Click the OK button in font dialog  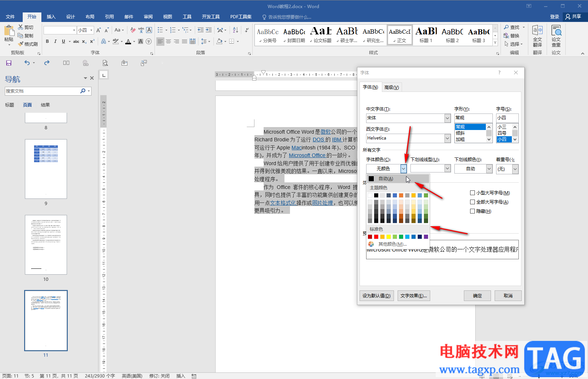pyautogui.click(x=477, y=296)
